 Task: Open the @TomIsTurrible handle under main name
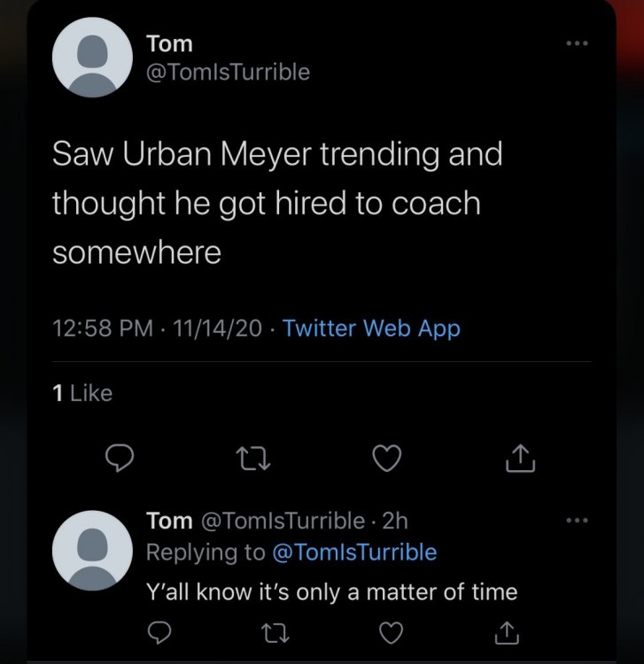(228, 72)
